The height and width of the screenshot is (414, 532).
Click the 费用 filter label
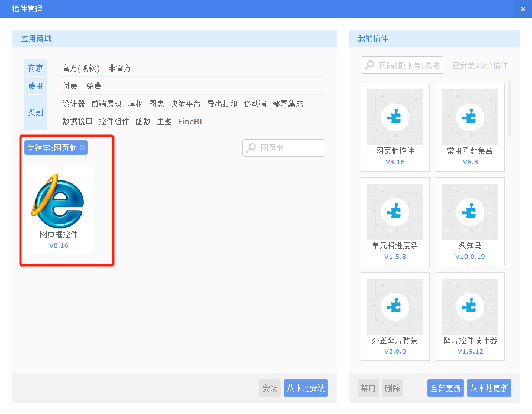click(35, 86)
